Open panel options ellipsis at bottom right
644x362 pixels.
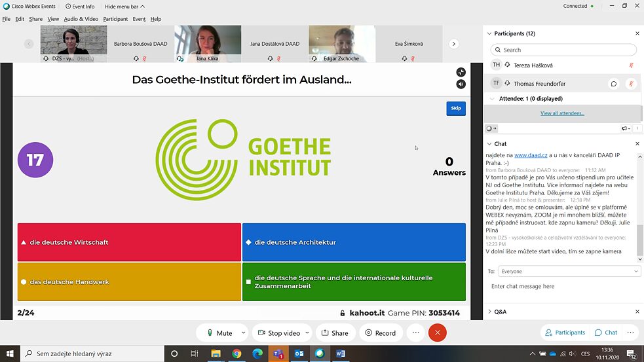pos(630,333)
